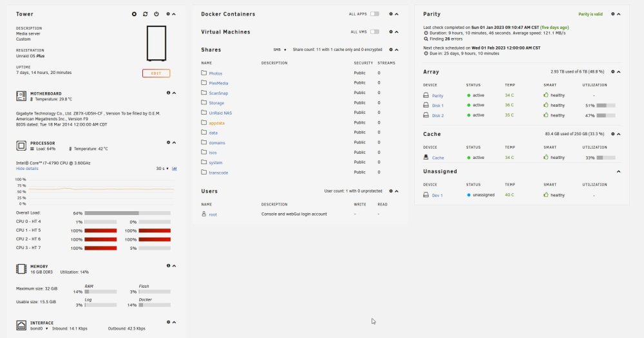Open Cache settings gear icon
Viewport: 644px width, 338px height.
point(613,134)
